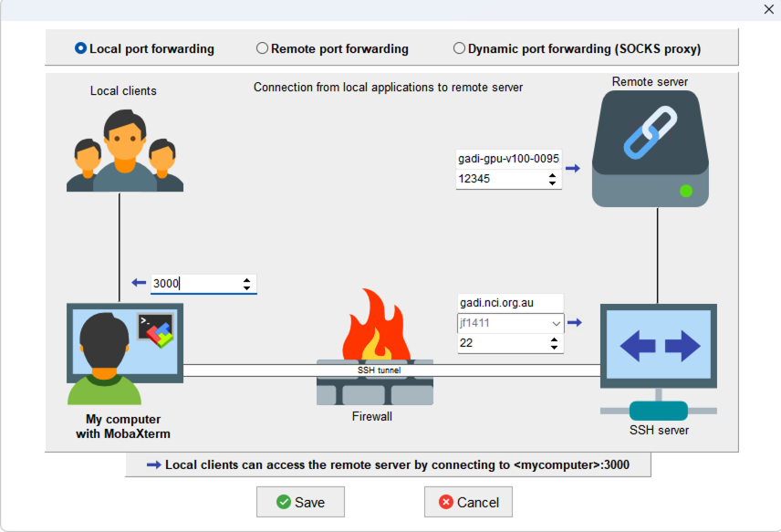Decrease the SSH port 22 value

pyautogui.click(x=553, y=348)
